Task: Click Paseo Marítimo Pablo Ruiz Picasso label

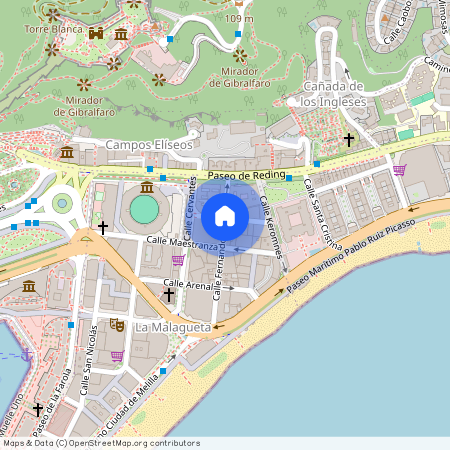Action: [x=351, y=256]
